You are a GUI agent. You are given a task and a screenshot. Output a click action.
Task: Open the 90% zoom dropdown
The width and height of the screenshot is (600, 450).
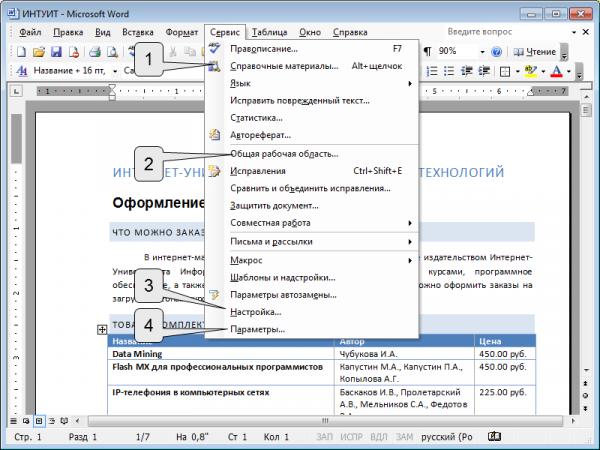coord(482,52)
